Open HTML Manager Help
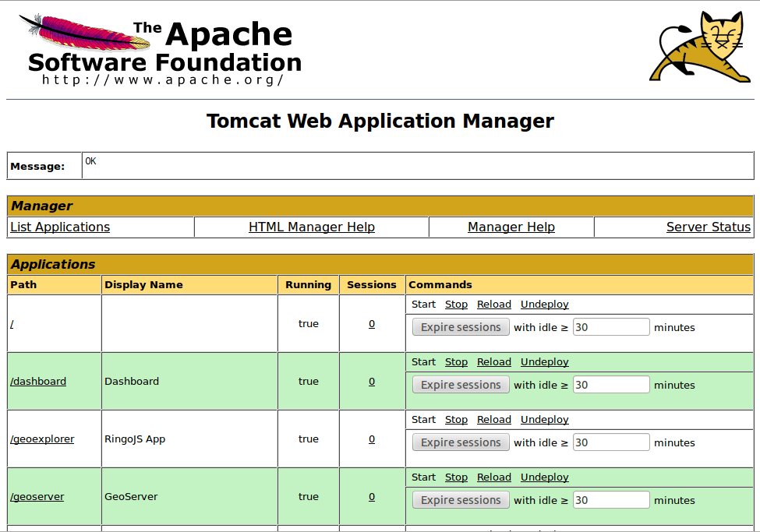 pyautogui.click(x=311, y=227)
